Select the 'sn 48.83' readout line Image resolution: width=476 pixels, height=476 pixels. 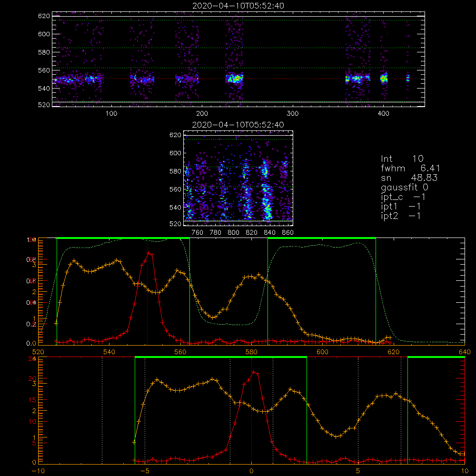409,178
